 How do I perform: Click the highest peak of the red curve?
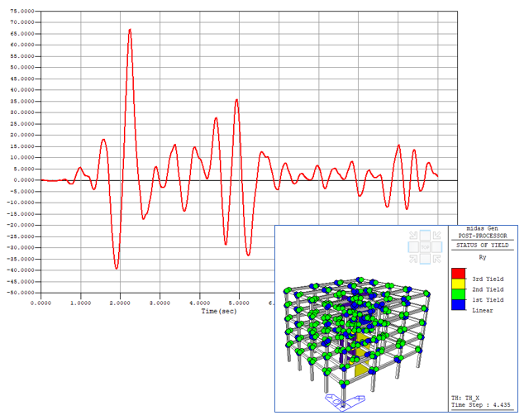pos(130,30)
